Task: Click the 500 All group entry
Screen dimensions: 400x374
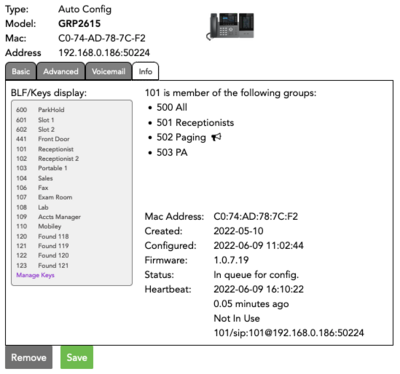Action: [x=172, y=107]
